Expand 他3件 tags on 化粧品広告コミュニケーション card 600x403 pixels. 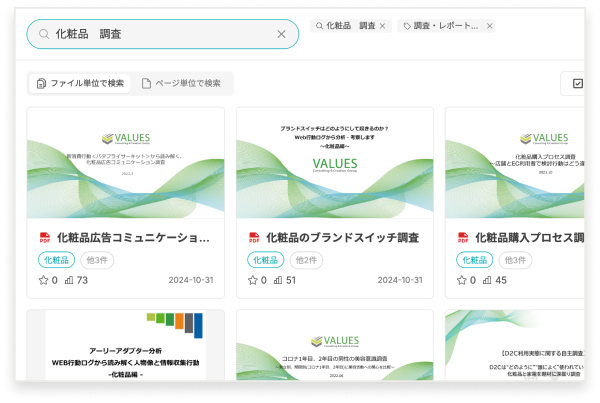click(97, 260)
